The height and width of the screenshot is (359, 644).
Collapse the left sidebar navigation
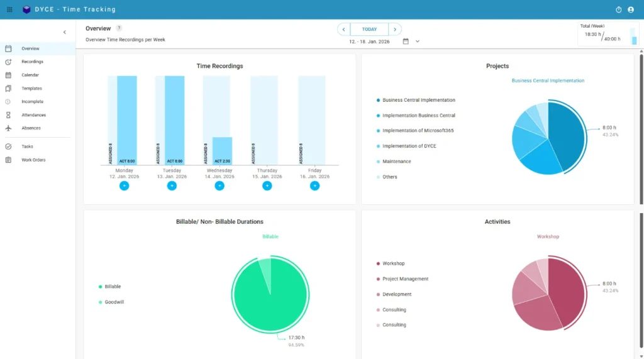tap(65, 32)
